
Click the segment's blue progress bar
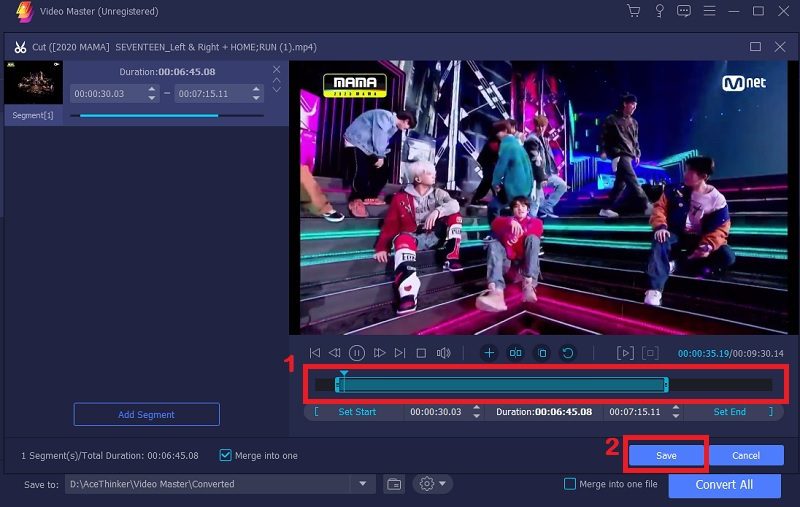(x=149, y=116)
